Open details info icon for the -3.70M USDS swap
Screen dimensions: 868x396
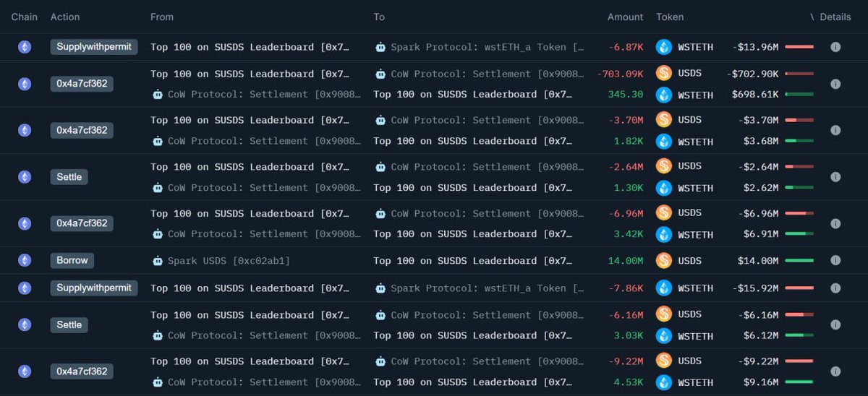(x=835, y=130)
